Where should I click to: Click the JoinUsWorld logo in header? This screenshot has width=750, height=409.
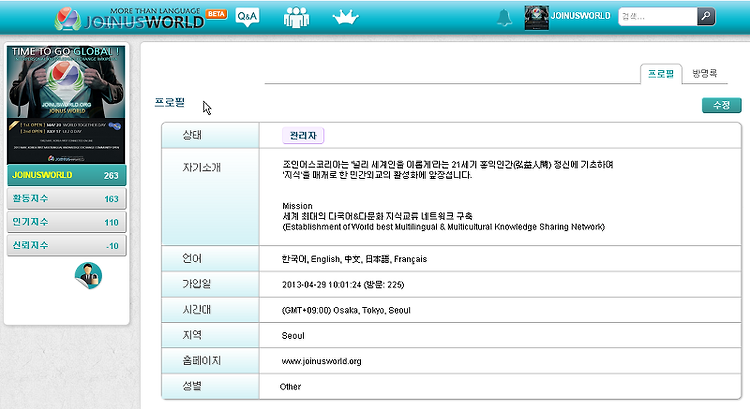coord(129,19)
